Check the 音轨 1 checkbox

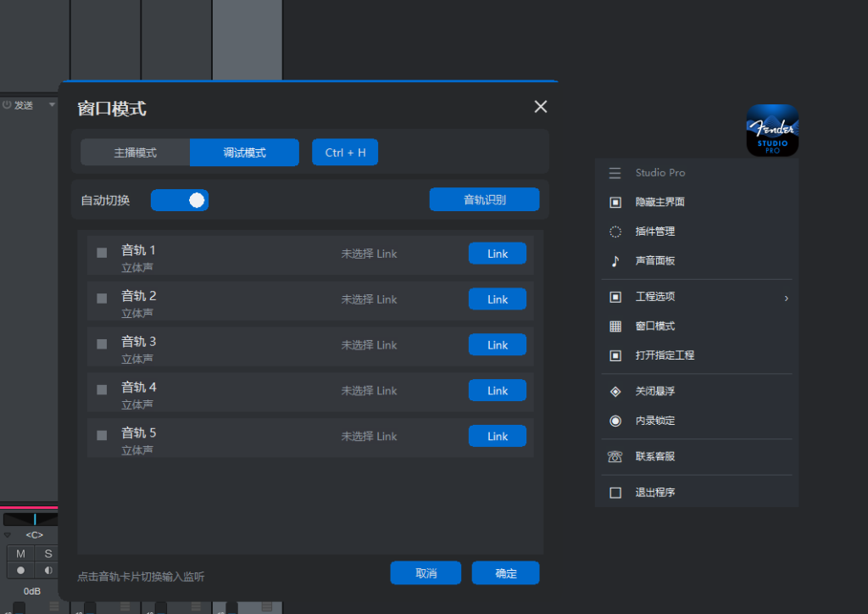coord(102,253)
